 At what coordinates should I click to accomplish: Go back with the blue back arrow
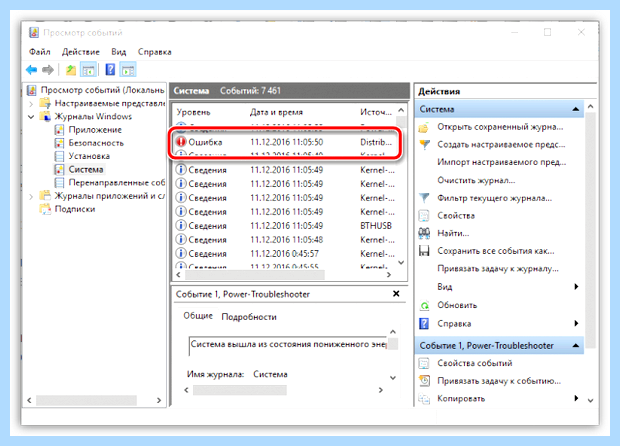point(31,70)
